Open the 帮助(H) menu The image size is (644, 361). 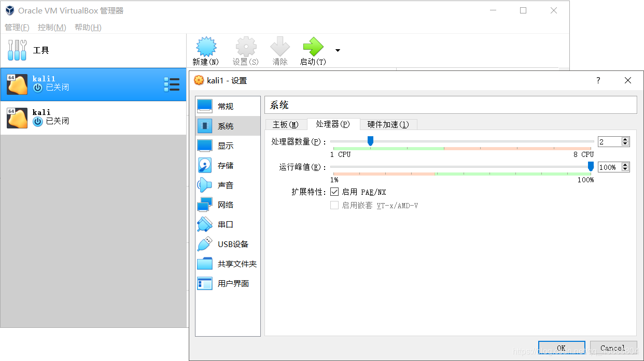tap(88, 27)
